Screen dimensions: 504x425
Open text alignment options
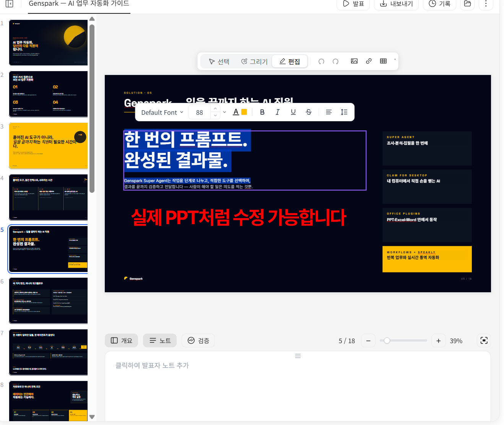tap(328, 112)
